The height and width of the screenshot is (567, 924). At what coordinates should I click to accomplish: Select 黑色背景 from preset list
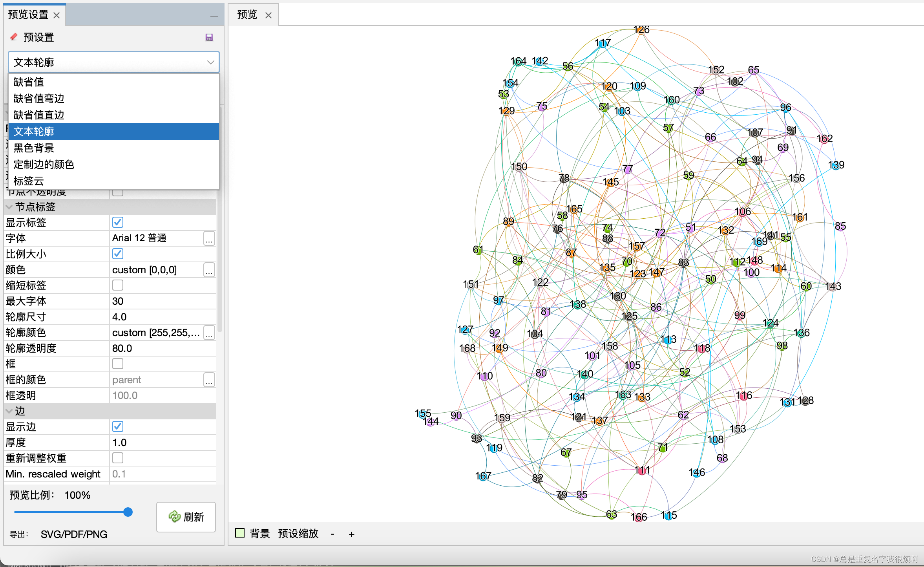coord(34,148)
